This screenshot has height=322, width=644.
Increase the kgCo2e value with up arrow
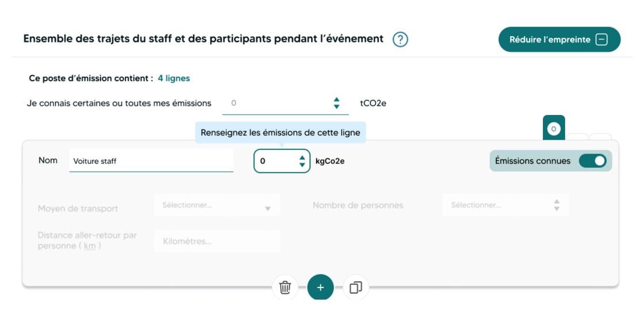[302, 157]
